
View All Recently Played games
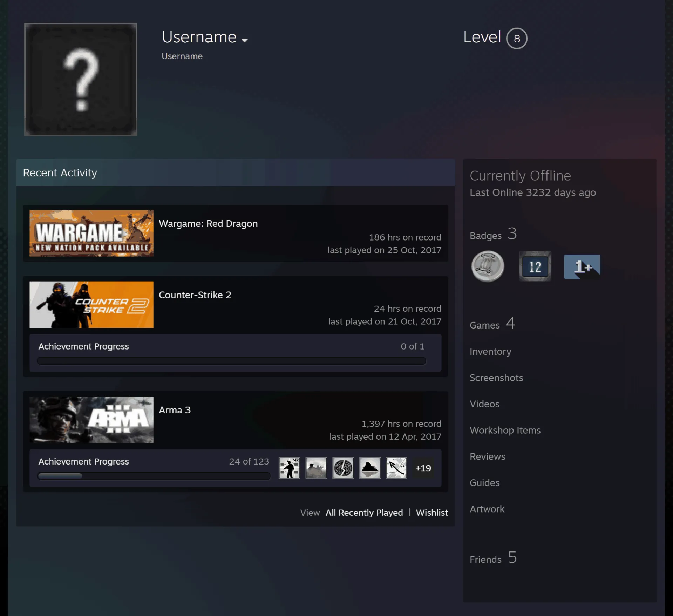[x=364, y=513]
